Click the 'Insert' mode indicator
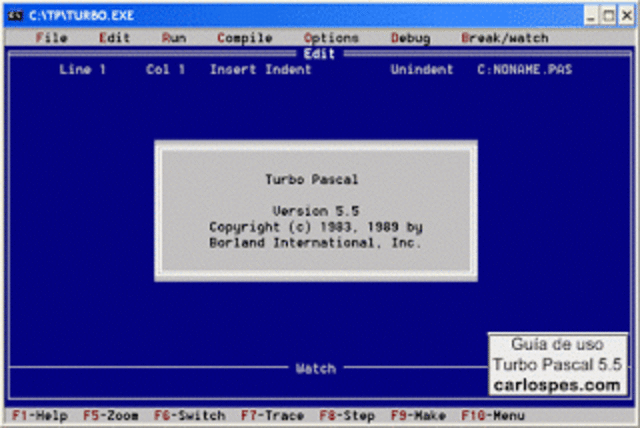 (233, 69)
